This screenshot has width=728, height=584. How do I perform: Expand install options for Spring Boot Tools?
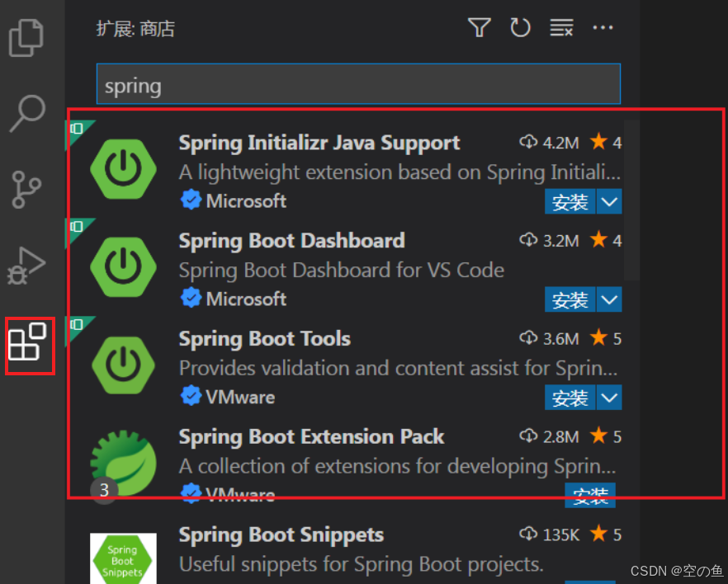tap(609, 398)
